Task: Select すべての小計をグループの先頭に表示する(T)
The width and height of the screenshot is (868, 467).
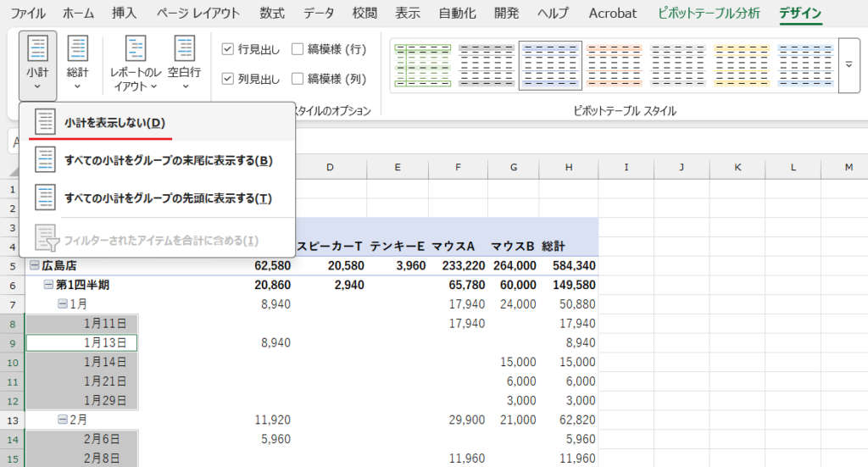Action: (x=157, y=197)
